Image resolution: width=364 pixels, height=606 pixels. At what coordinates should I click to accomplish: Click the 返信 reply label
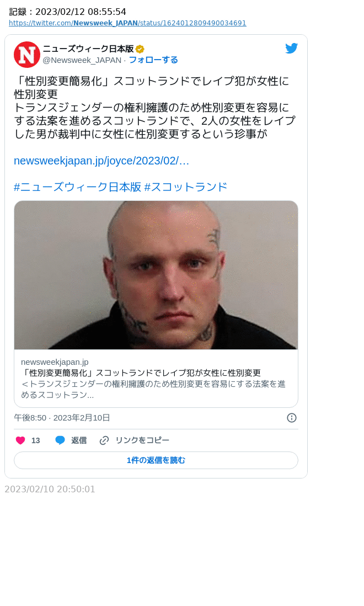(x=79, y=440)
